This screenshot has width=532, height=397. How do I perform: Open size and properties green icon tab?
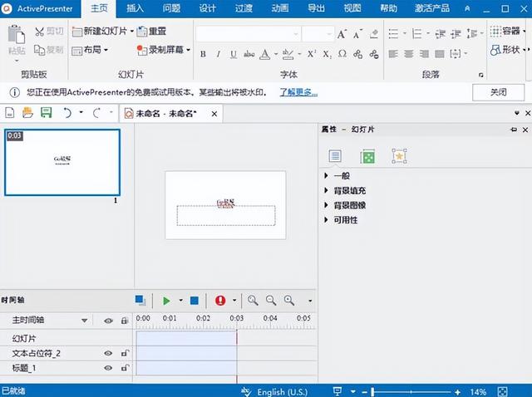tap(367, 156)
